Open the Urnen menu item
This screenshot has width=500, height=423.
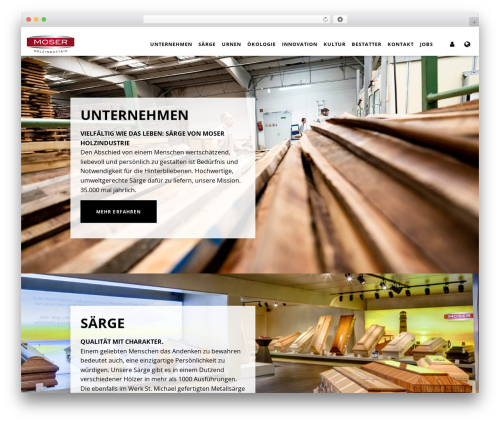click(x=231, y=44)
